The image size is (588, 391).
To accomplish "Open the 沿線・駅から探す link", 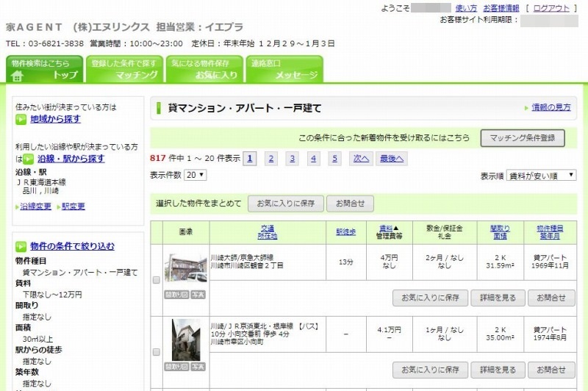I will tap(71, 159).
